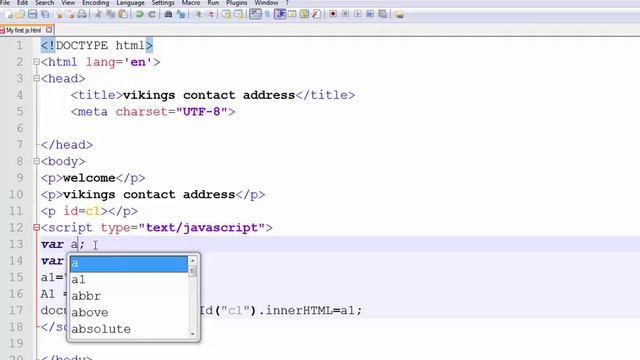Click the Redo arrow icon
Image resolution: width=640 pixels, height=360 pixels.
(152, 15)
